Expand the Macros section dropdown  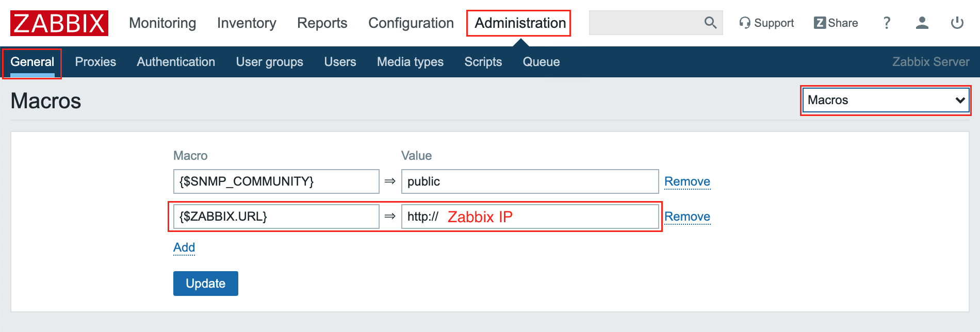pyautogui.click(x=885, y=100)
